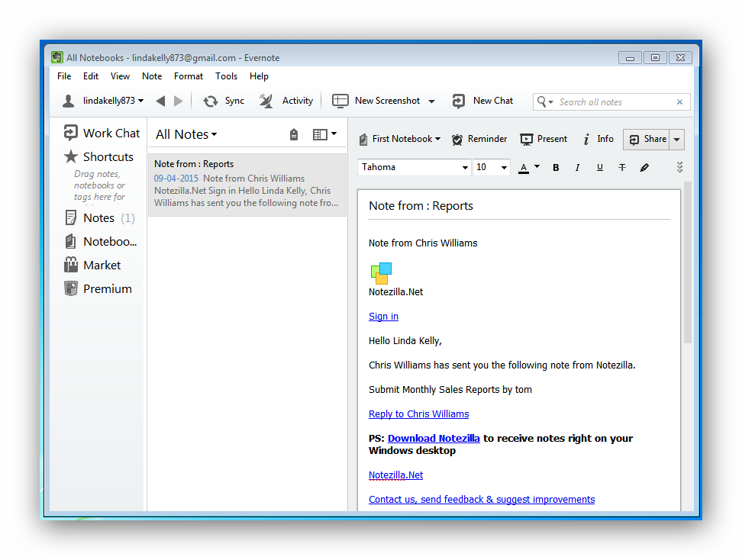This screenshot has height=560, width=742.
Task: Expand more formatting options chevron
Action: [679, 167]
